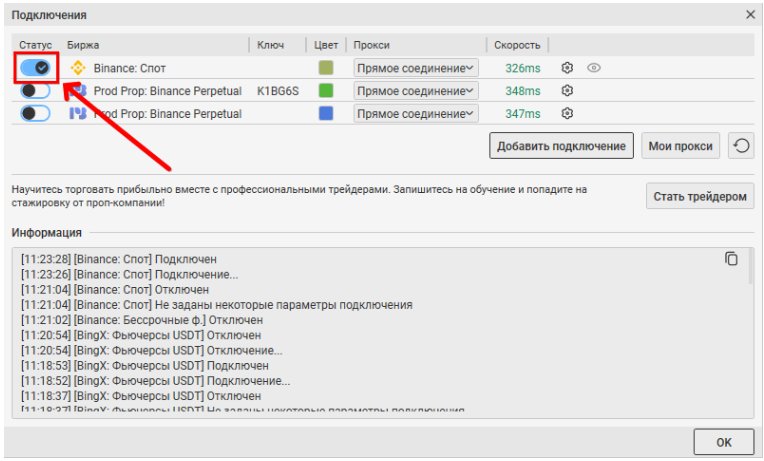Viewport: 764px width, 461px height.
Task: Toggle the Prod Prop K1BG6S connection switch
Action: (36, 91)
